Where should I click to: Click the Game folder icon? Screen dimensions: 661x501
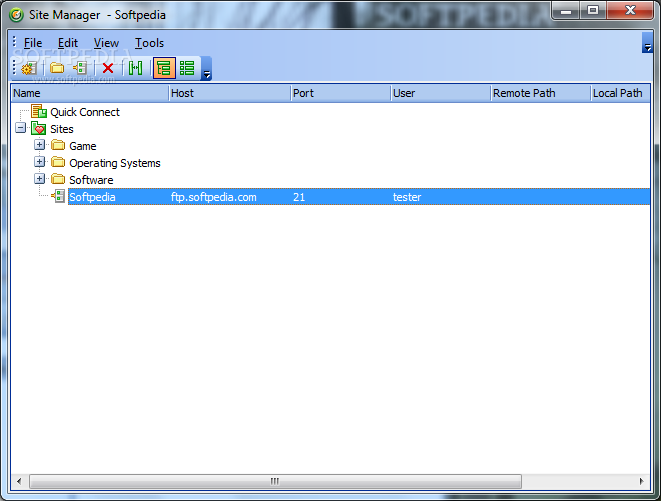pyautogui.click(x=58, y=145)
